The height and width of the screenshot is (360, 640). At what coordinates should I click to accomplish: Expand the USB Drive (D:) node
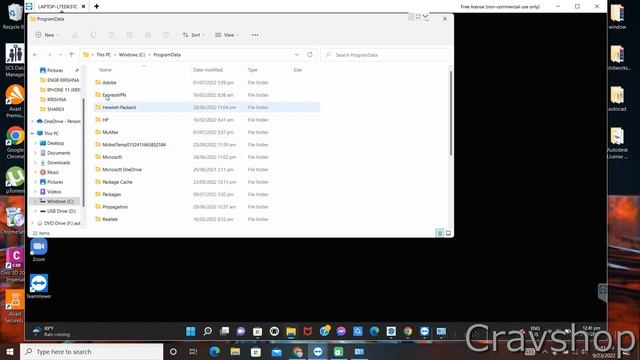(36, 211)
